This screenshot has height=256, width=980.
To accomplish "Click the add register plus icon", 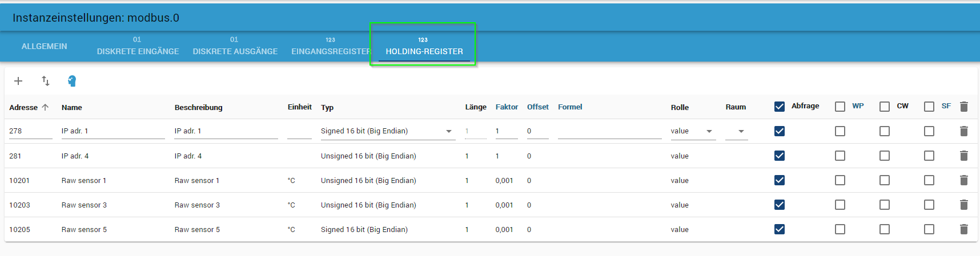I will pyautogui.click(x=18, y=81).
